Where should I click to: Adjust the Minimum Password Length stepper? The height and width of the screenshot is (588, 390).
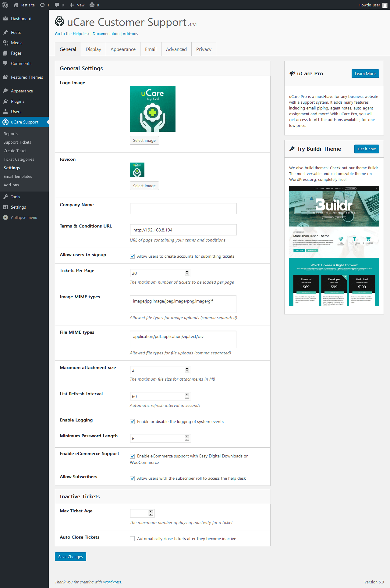(x=187, y=438)
